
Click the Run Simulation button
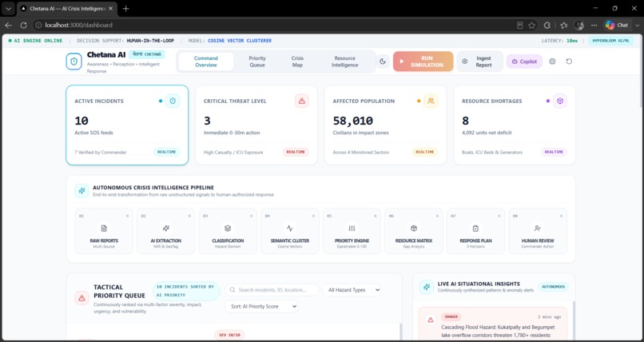click(x=423, y=62)
